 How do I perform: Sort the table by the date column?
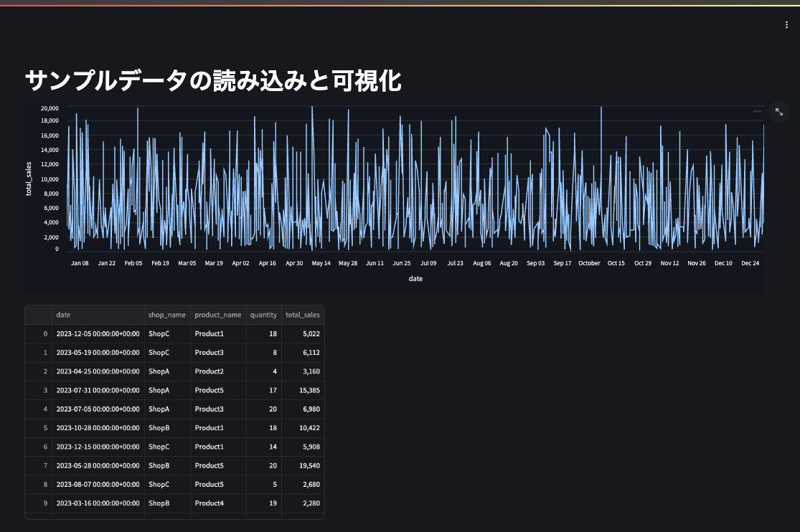[64, 315]
